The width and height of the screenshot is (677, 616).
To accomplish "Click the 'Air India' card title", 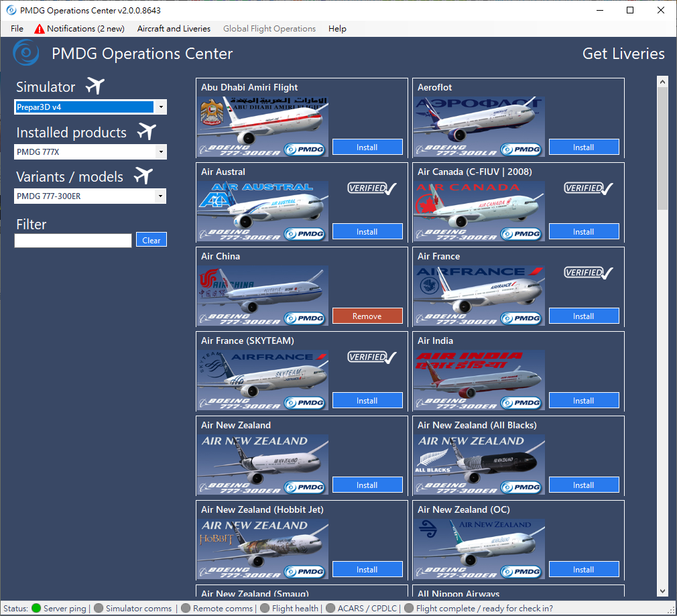I will click(x=435, y=341).
